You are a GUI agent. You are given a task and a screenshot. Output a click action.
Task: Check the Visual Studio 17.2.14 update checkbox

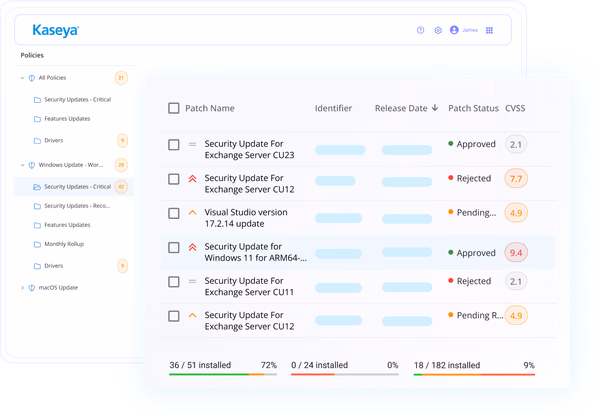coord(174,213)
